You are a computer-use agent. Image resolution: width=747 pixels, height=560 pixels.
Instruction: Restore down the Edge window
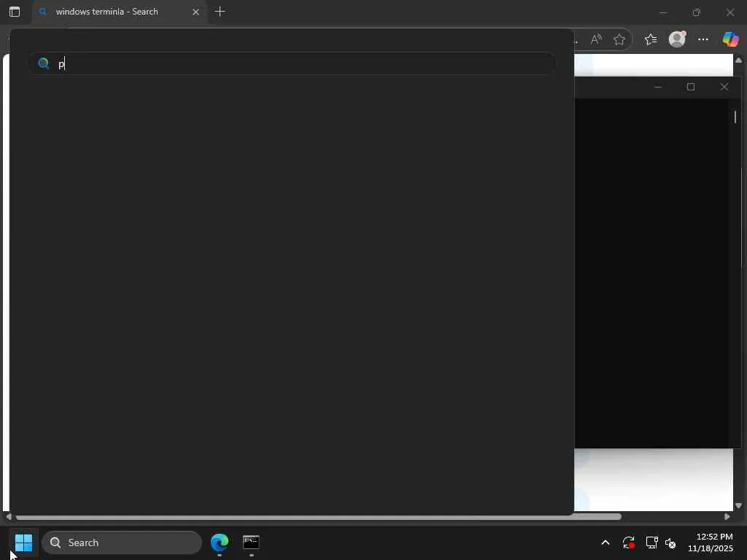(697, 12)
